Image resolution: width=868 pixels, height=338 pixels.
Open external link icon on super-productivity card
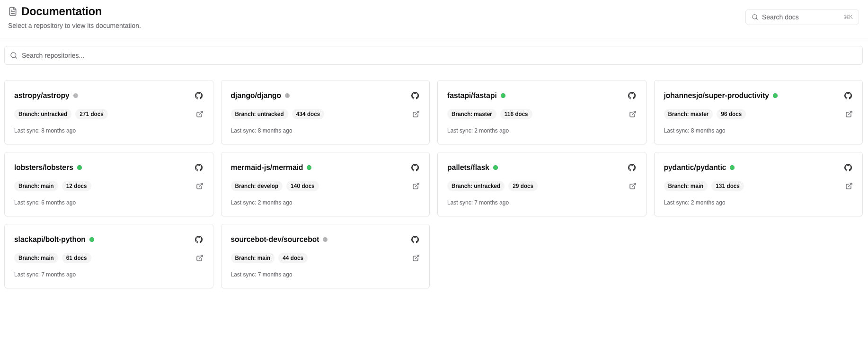click(849, 114)
